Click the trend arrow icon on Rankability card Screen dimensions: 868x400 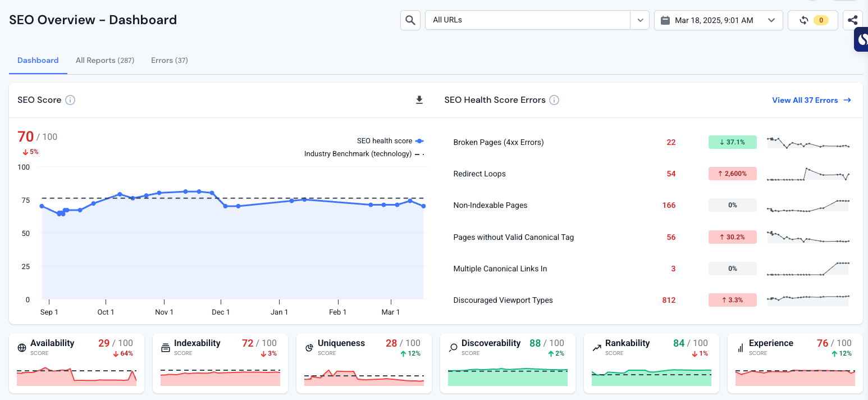coord(597,347)
